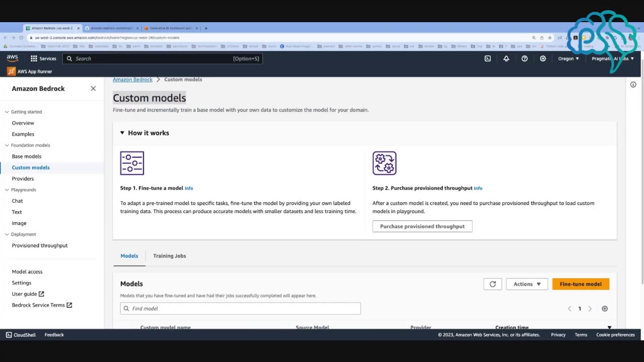The image size is (644, 362).
Task: Open the settings gear in top bar
Action: 543,59
